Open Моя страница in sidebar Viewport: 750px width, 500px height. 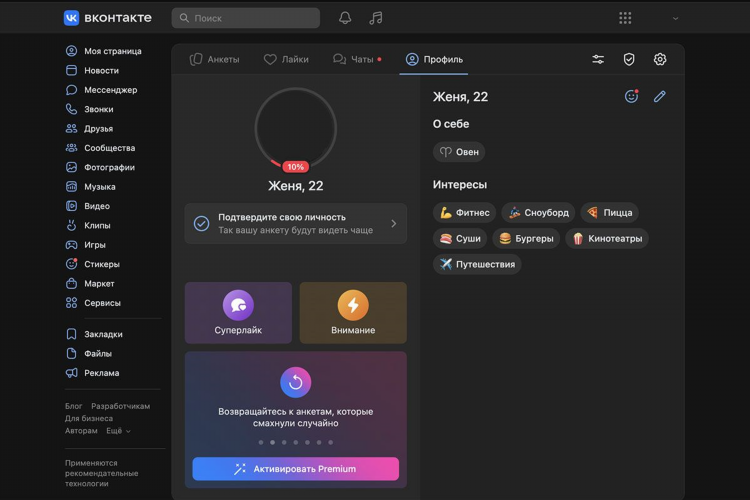[104, 51]
